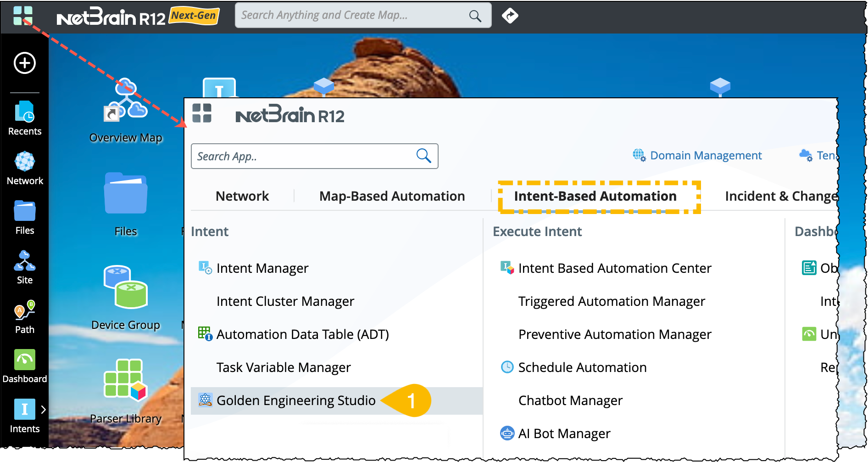The width and height of the screenshot is (868, 462).
Task: Expand the Intents sidebar chevron
Action: (x=43, y=409)
